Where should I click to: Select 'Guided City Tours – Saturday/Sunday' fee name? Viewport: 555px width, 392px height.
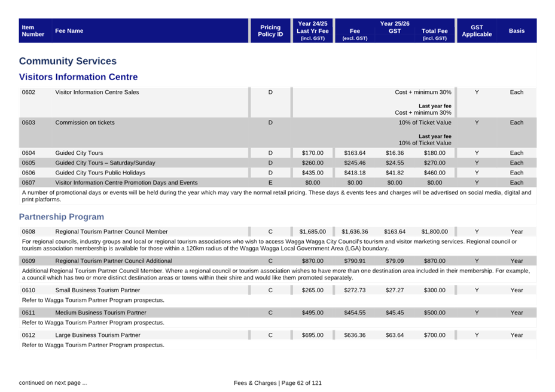tap(105, 163)
